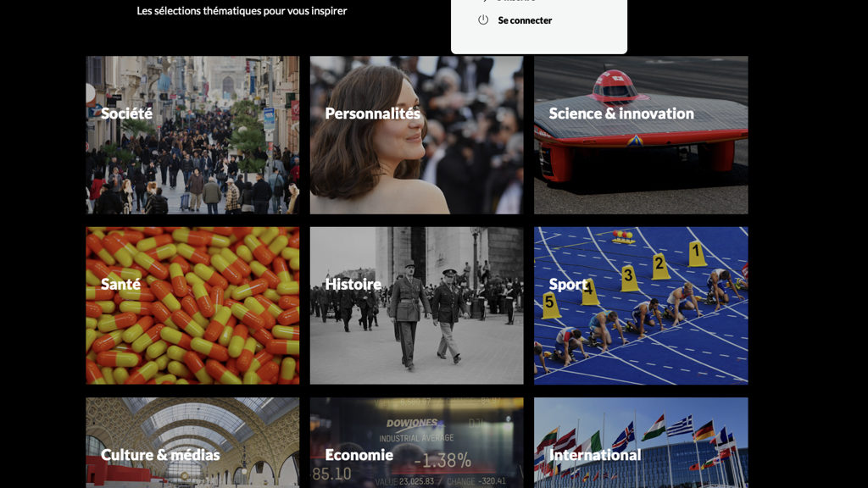The height and width of the screenshot is (488, 868).
Task: Open the woman portrait Personnalités tile
Action: point(416,135)
